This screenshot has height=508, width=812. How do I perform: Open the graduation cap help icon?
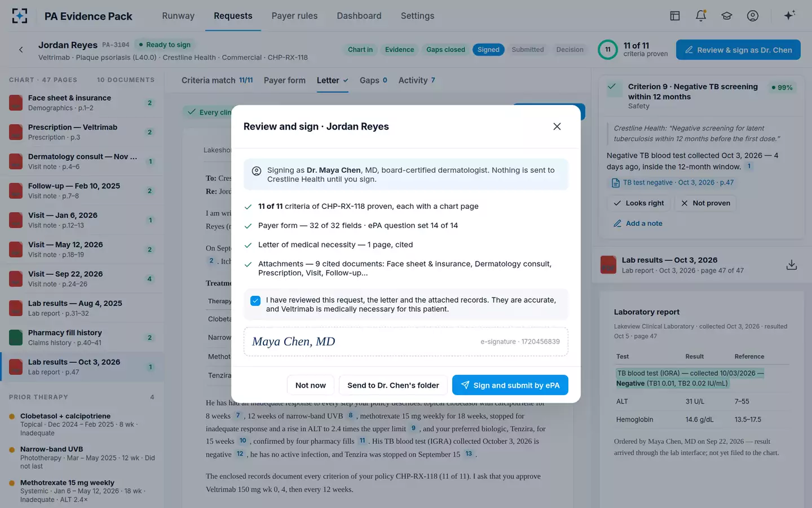tap(727, 16)
